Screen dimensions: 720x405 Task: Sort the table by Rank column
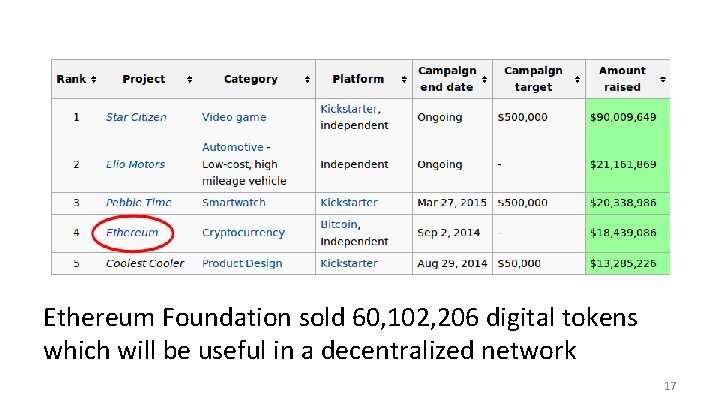coord(93,79)
